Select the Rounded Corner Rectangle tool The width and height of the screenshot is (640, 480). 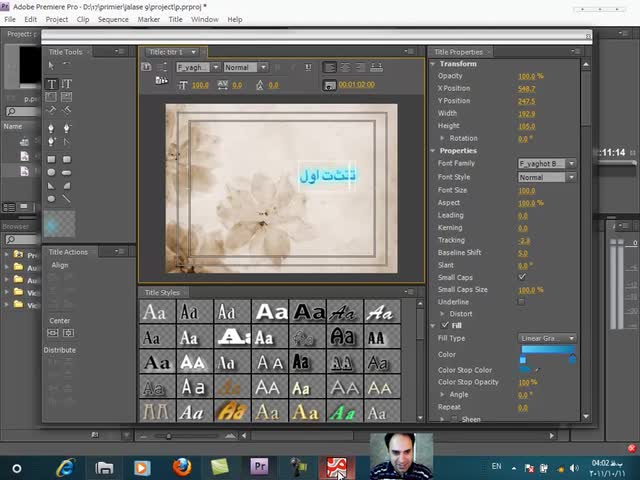[x=67, y=159]
